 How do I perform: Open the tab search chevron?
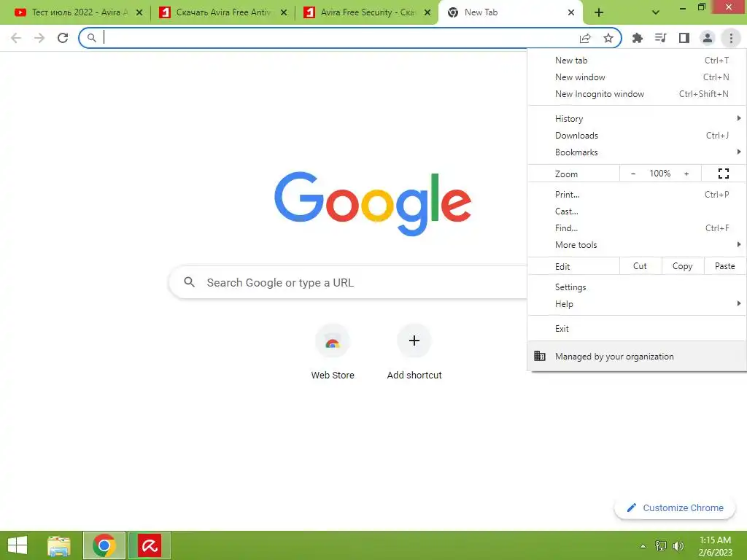(x=656, y=12)
